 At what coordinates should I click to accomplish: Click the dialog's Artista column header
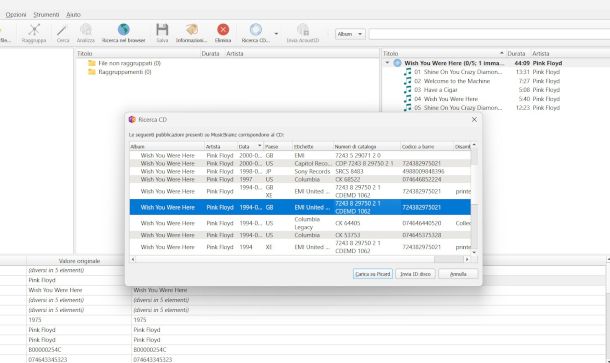click(221, 147)
